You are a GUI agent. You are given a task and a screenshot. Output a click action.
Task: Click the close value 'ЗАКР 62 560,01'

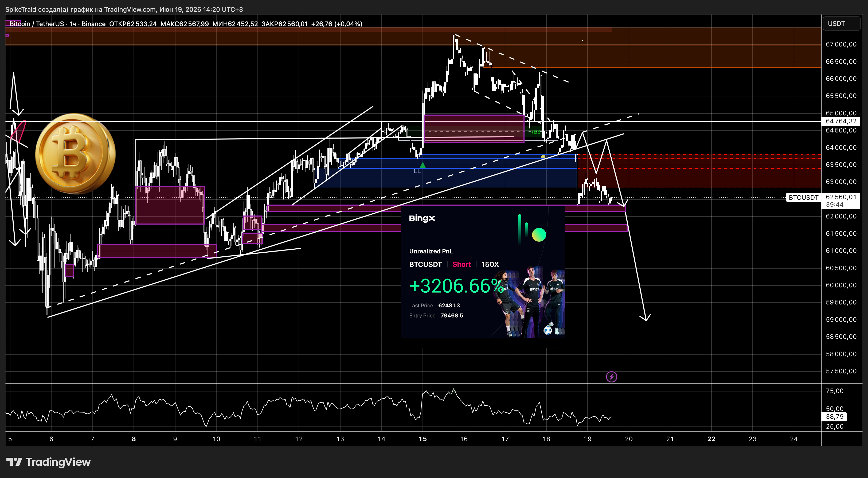284,24
